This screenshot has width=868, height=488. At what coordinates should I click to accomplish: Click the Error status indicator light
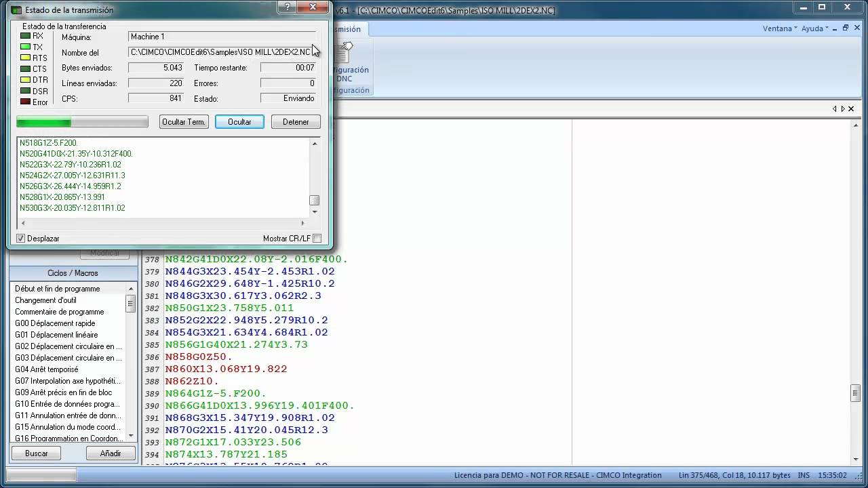tap(26, 102)
